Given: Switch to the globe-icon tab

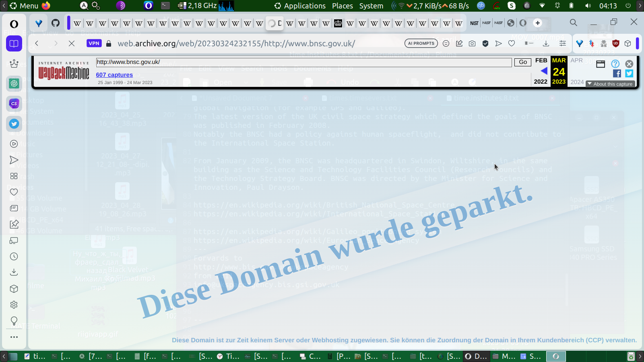Looking at the screenshot, I should pyautogui.click(x=511, y=23).
